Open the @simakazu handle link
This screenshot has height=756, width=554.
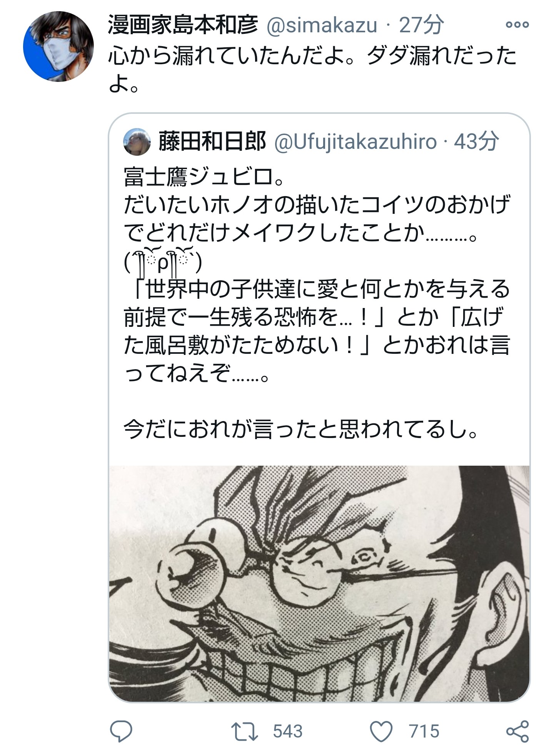[322, 26]
